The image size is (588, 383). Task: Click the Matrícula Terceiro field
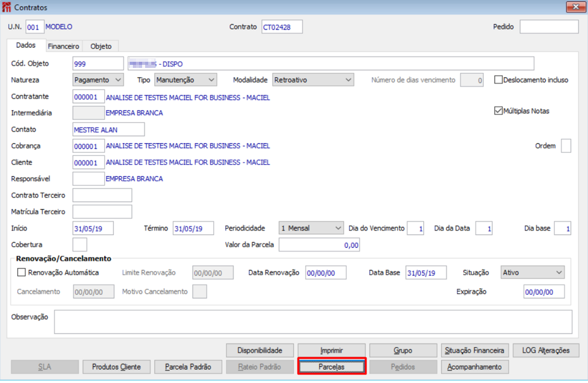point(102,212)
